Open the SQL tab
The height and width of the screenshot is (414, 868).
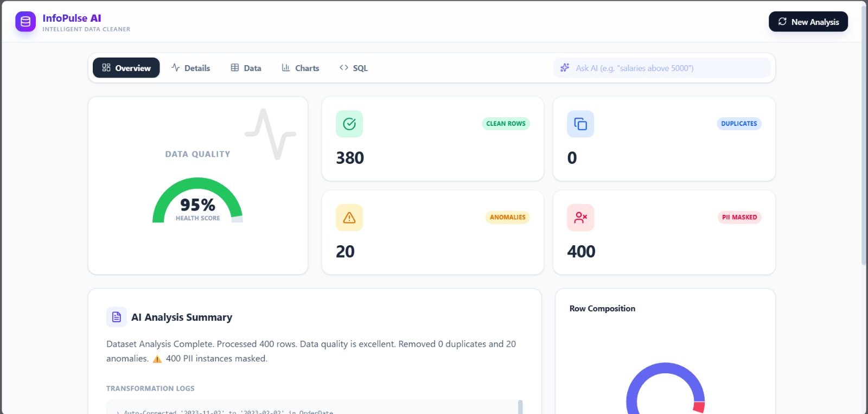(353, 68)
